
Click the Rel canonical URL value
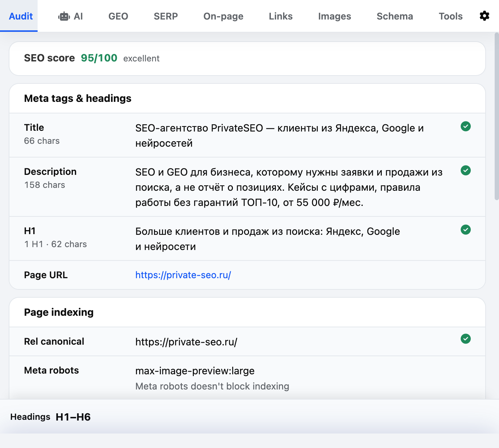[186, 342]
